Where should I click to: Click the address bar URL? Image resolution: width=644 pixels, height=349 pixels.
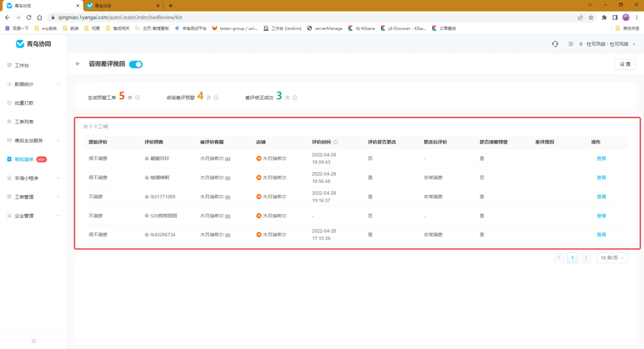click(120, 18)
